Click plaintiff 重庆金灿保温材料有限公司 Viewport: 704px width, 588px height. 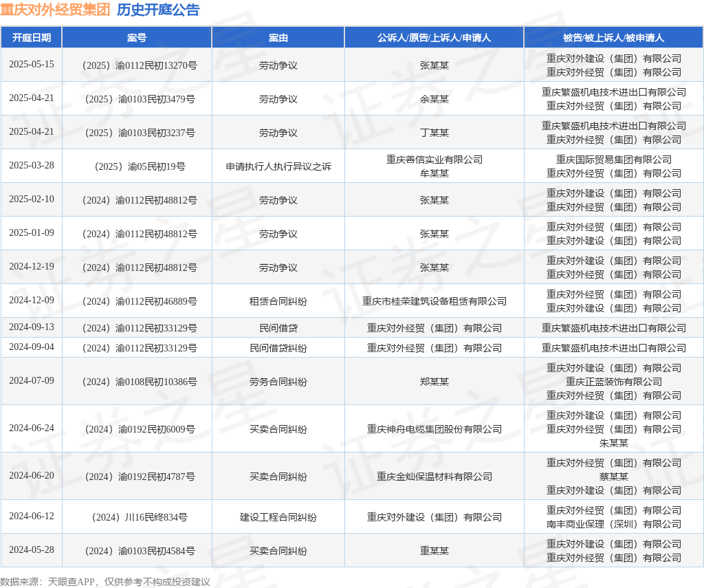point(434,477)
